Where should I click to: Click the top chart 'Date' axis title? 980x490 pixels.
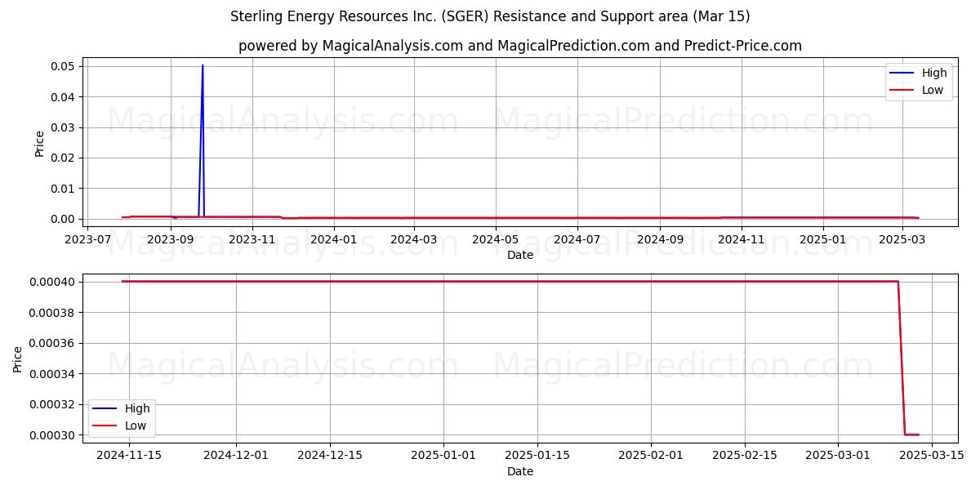tap(520, 255)
